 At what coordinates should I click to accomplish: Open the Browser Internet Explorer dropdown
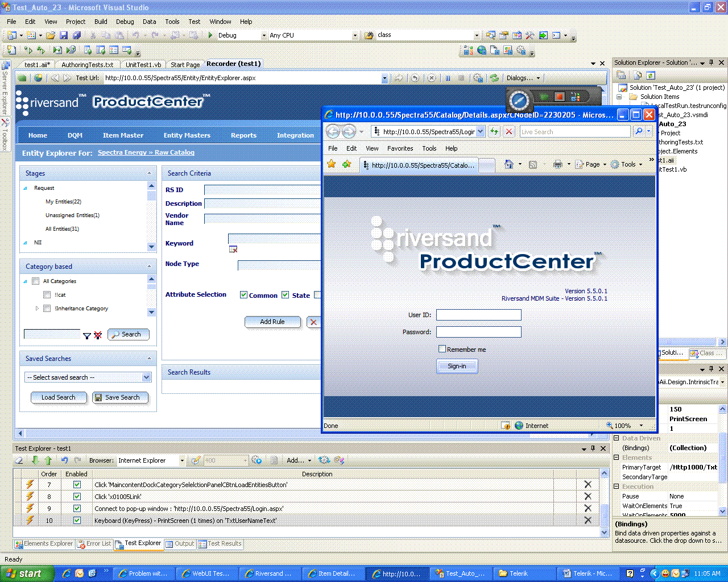point(182,460)
